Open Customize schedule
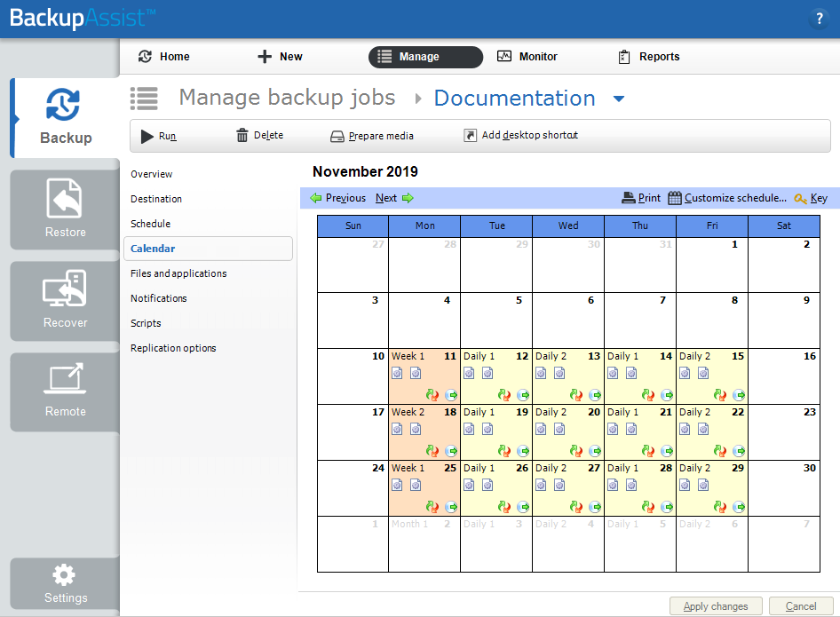 (727, 198)
